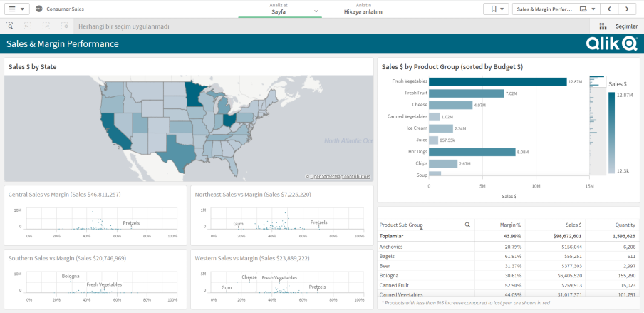Click the step back selection icon

tap(28, 26)
